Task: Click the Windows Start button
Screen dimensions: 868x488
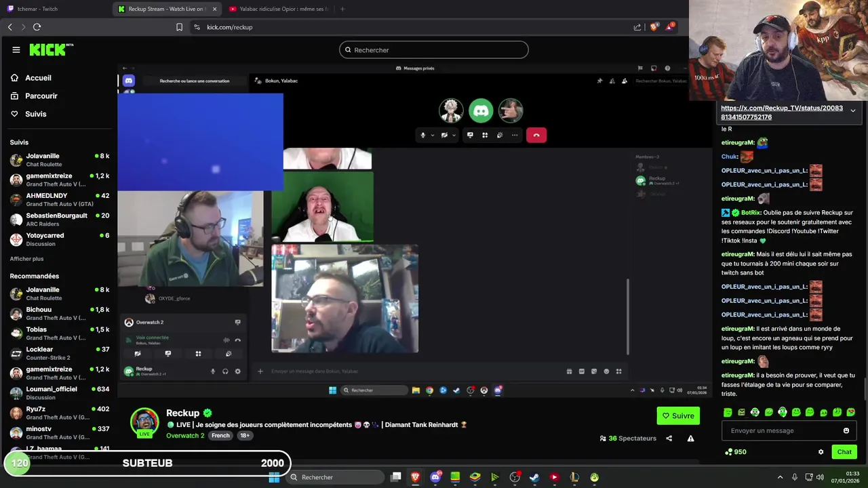Action: (274, 477)
